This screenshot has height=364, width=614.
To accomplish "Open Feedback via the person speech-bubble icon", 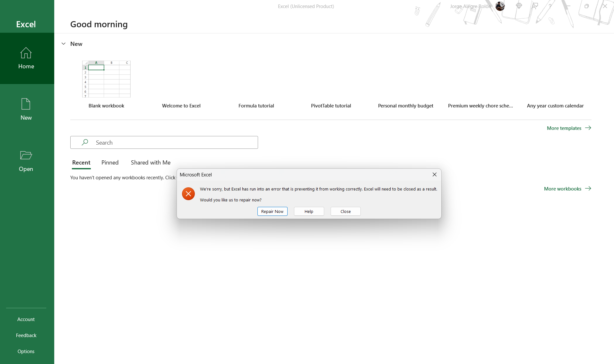I will (534, 6).
